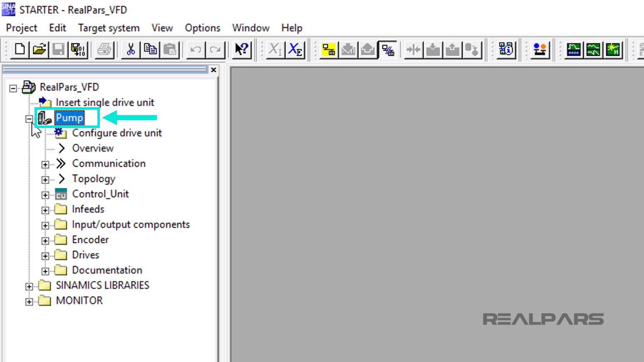Viewport: 644px width, 362px height.
Task: Expand the MONITOR folder
Action: (x=29, y=302)
